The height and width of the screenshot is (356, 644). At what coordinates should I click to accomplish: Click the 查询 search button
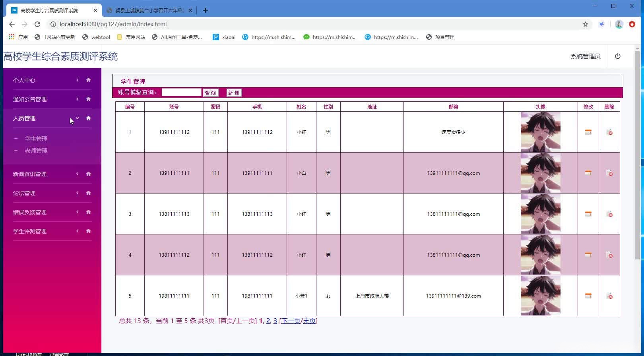coord(211,93)
